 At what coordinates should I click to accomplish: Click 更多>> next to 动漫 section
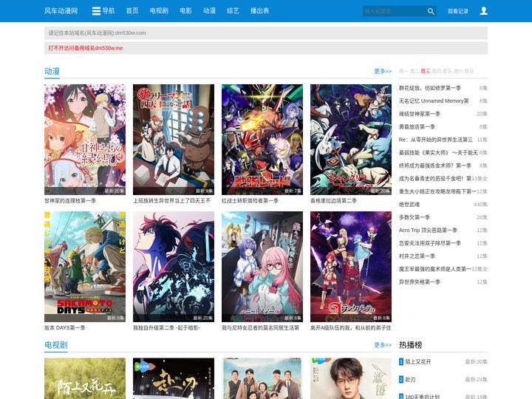[383, 71]
